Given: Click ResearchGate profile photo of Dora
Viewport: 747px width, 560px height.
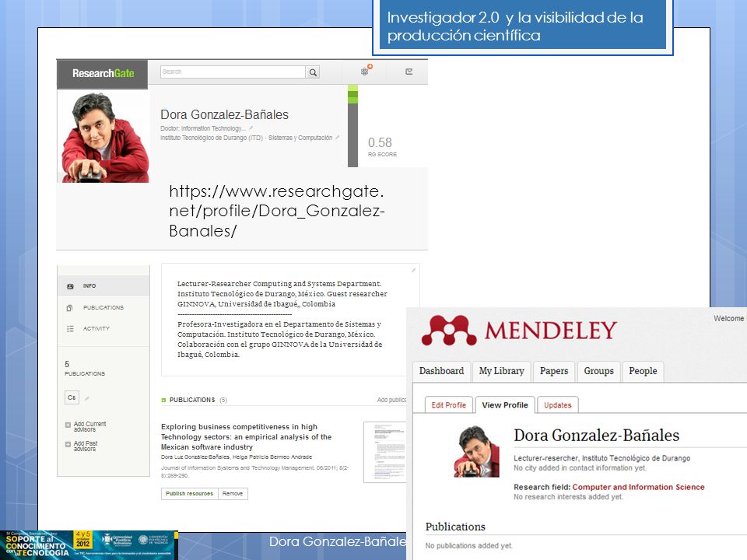Looking at the screenshot, I should (x=103, y=137).
